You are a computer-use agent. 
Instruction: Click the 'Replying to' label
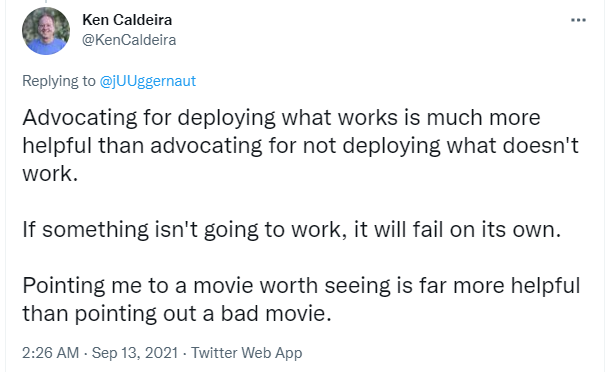[58, 81]
